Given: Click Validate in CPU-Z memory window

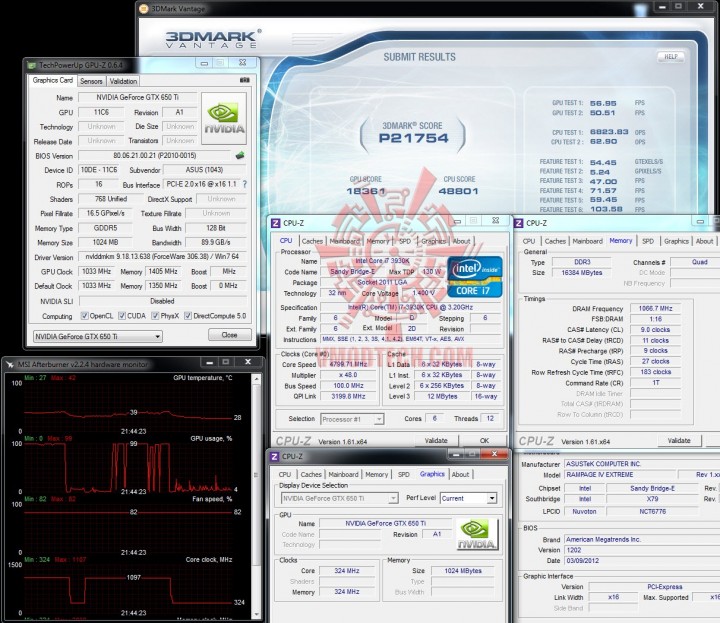Looking at the screenshot, I should pyautogui.click(x=679, y=440).
